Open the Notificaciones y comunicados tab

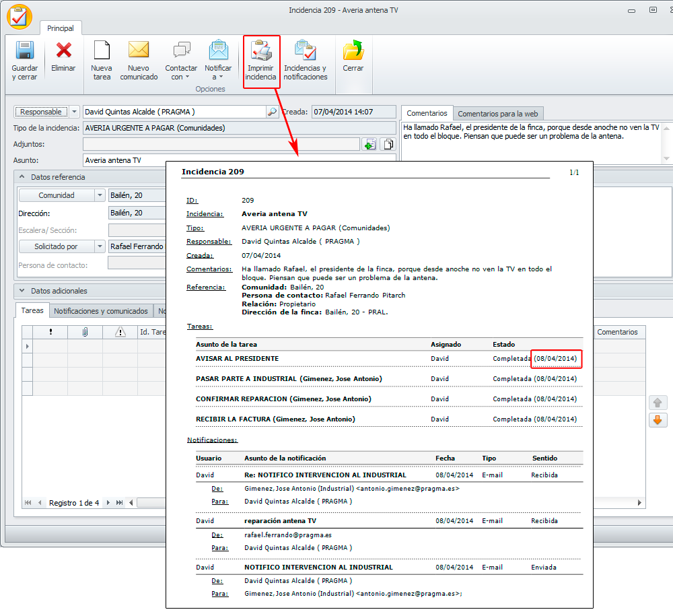[x=101, y=311]
